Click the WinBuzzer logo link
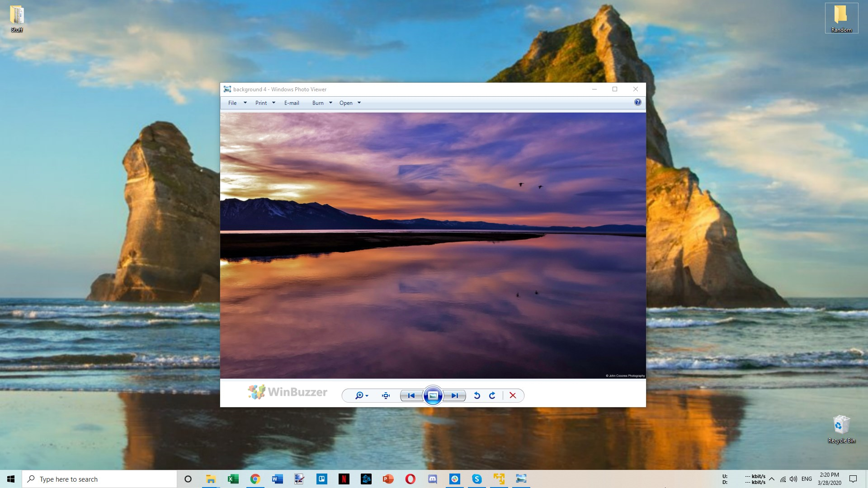The image size is (868, 488). tap(288, 391)
